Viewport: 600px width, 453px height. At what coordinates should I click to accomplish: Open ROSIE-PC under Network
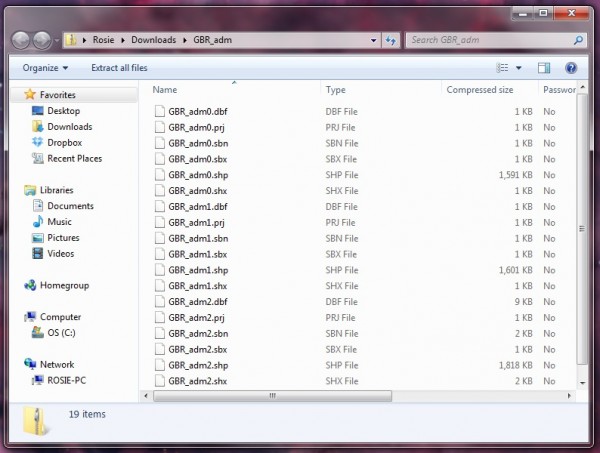click(66, 380)
